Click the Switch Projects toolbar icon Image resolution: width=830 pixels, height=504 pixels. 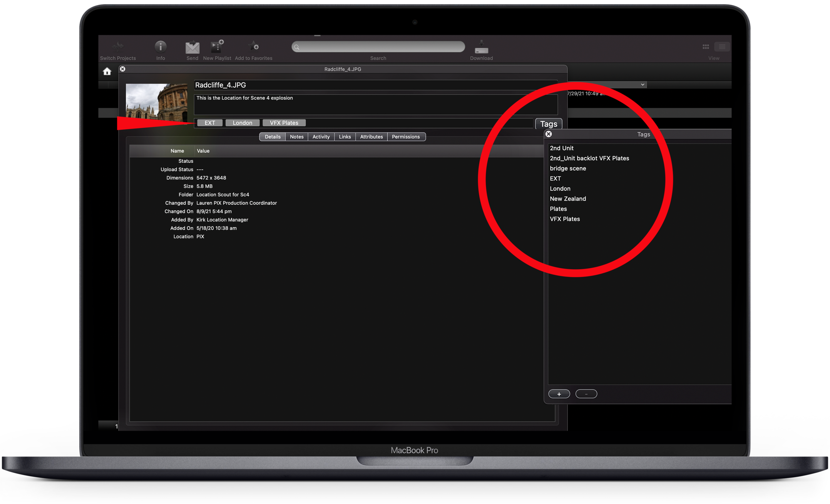click(x=118, y=47)
